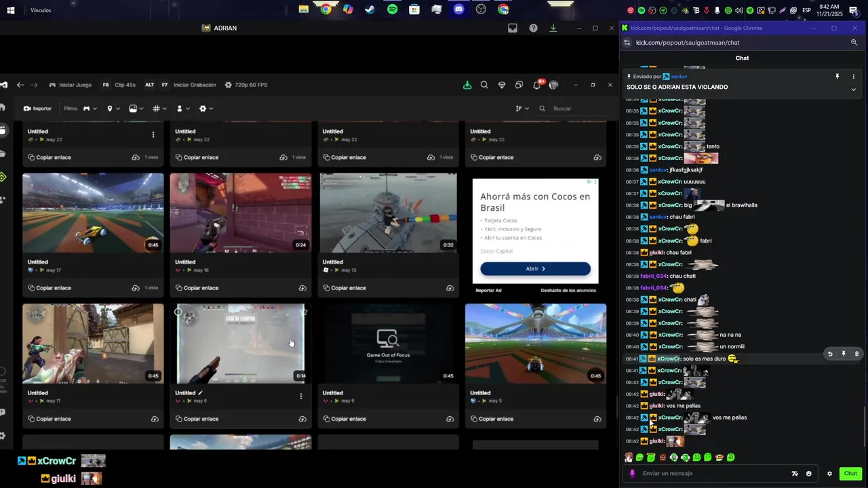Delete the highlighted chat message
The height and width of the screenshot is (488, 868).
(x=856, y=354)
